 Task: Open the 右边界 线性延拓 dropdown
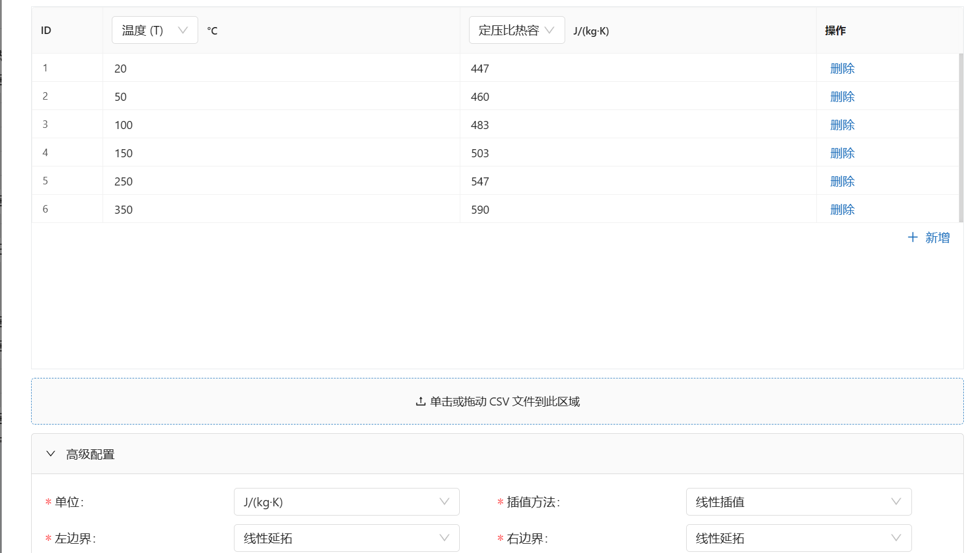click(x=799, y=538)
